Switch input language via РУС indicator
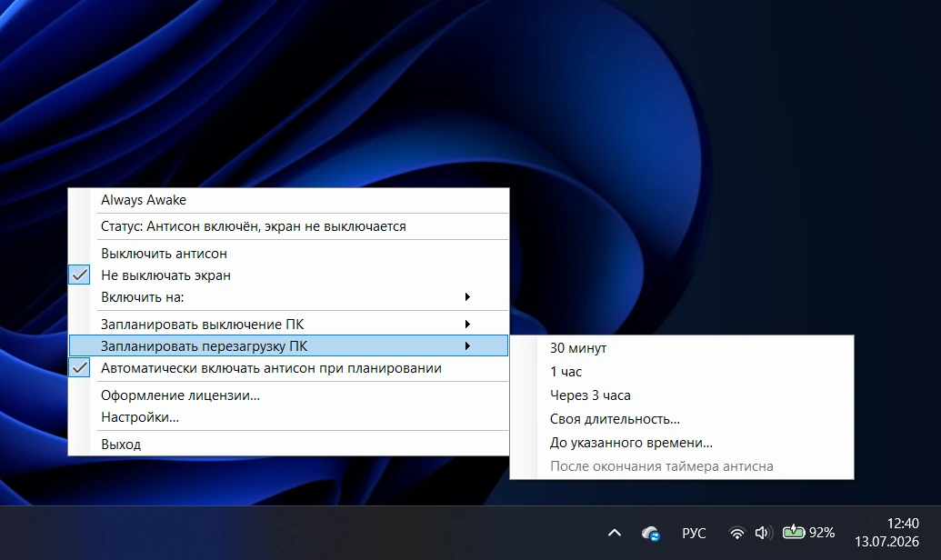 [694, 533]
